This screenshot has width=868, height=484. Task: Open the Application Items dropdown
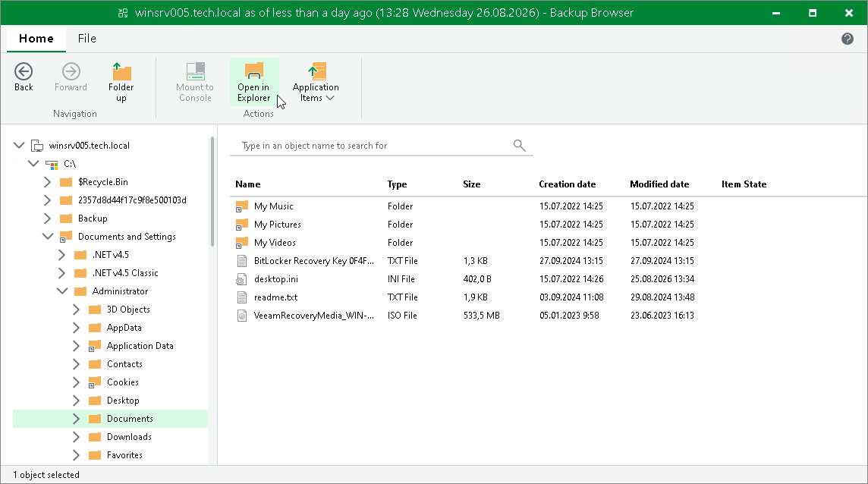tap(316, 82)
